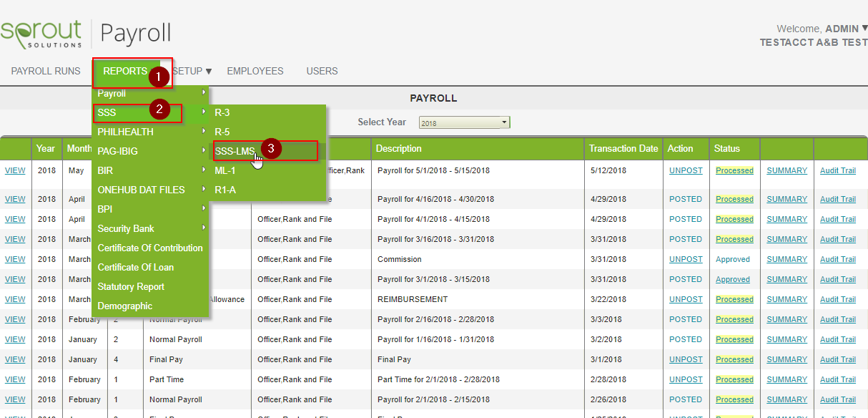
Task: Open the BIR reports submenu
Action: 150,170
